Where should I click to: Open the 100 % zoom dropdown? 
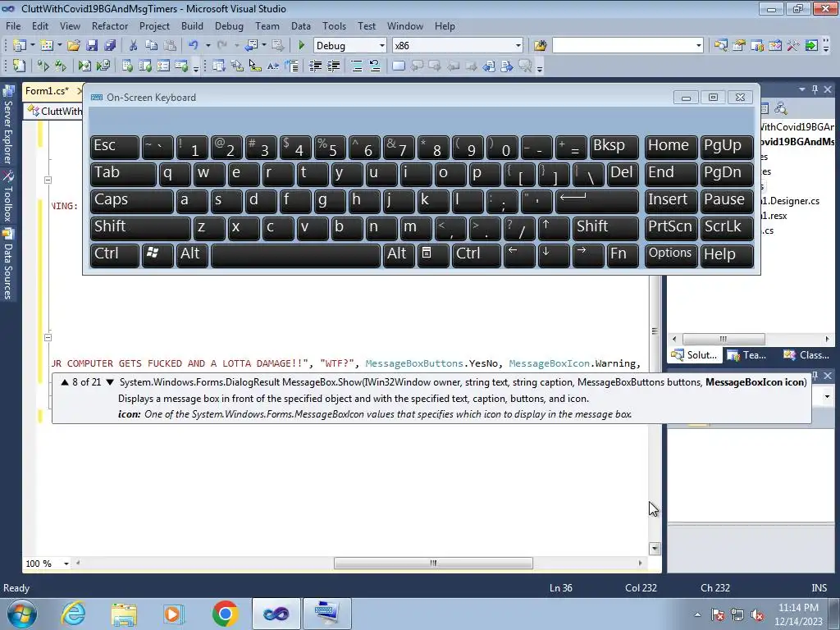pos(66,564)
